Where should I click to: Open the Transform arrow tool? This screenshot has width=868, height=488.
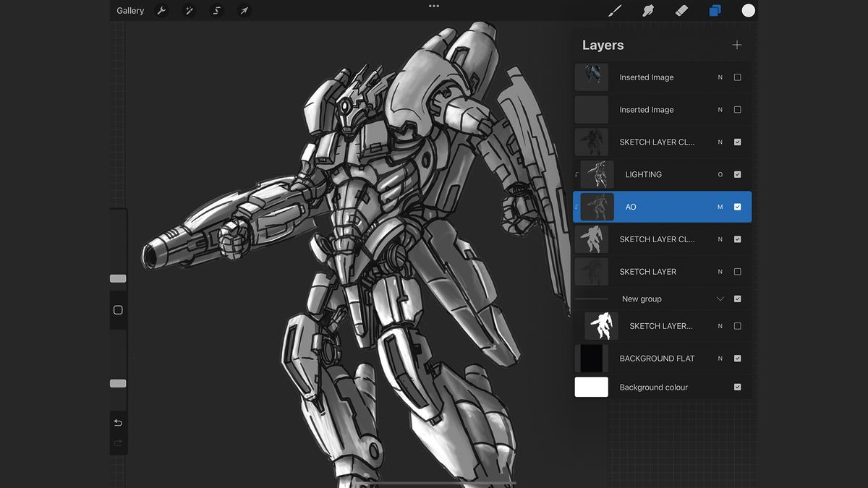tap(244, 10)
